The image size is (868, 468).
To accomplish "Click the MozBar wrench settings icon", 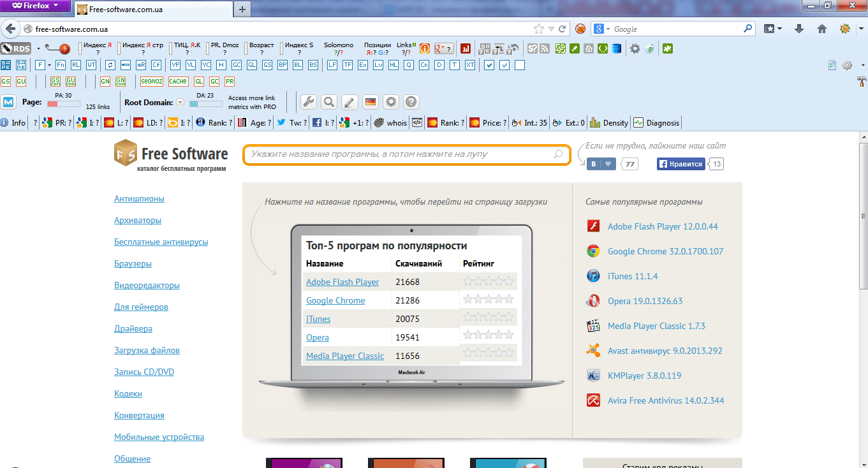I will coord(309,102).
